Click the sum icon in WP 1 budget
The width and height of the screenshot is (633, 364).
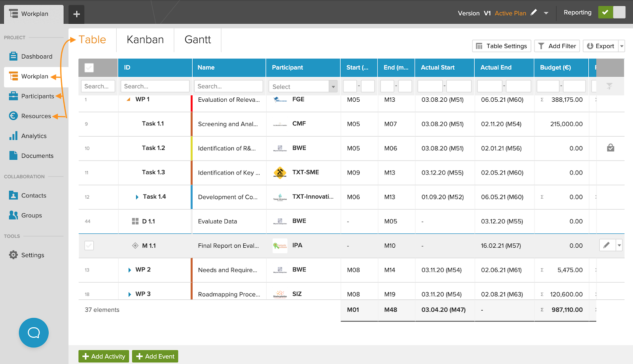pos(542,100)
